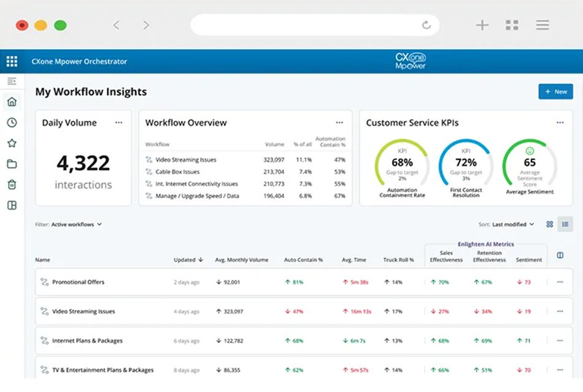
Task: Open Video Streaming Issues workflow row
Action: tap(304, 312)
